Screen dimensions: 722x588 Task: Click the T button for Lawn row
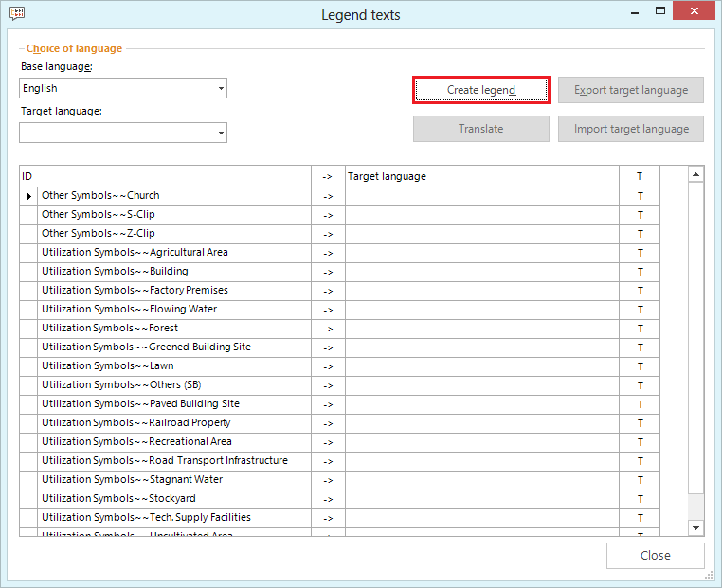[x=640, y=366]
